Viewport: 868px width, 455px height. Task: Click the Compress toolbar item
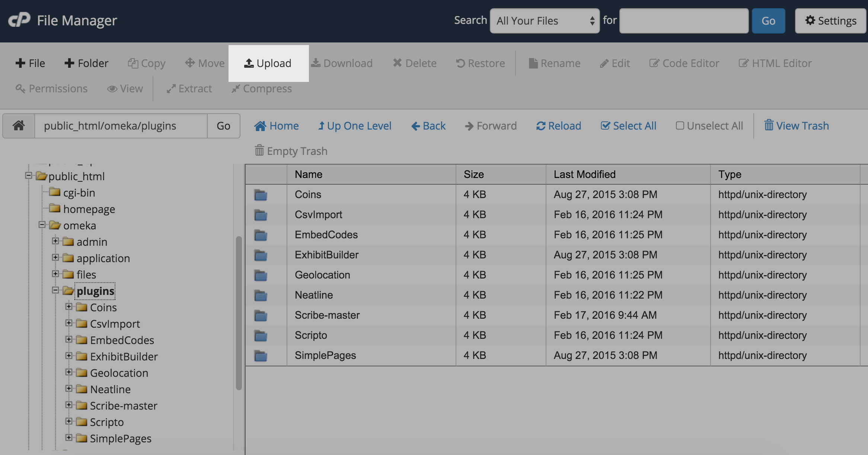pos(261,89)
